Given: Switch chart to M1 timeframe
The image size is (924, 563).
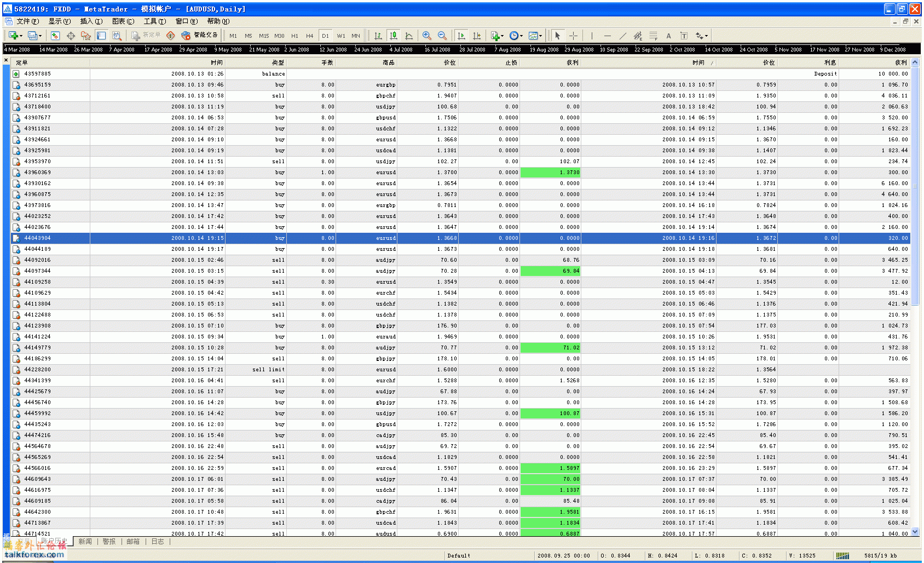Looking at the screenshot, I should click(x=233, y=36).
